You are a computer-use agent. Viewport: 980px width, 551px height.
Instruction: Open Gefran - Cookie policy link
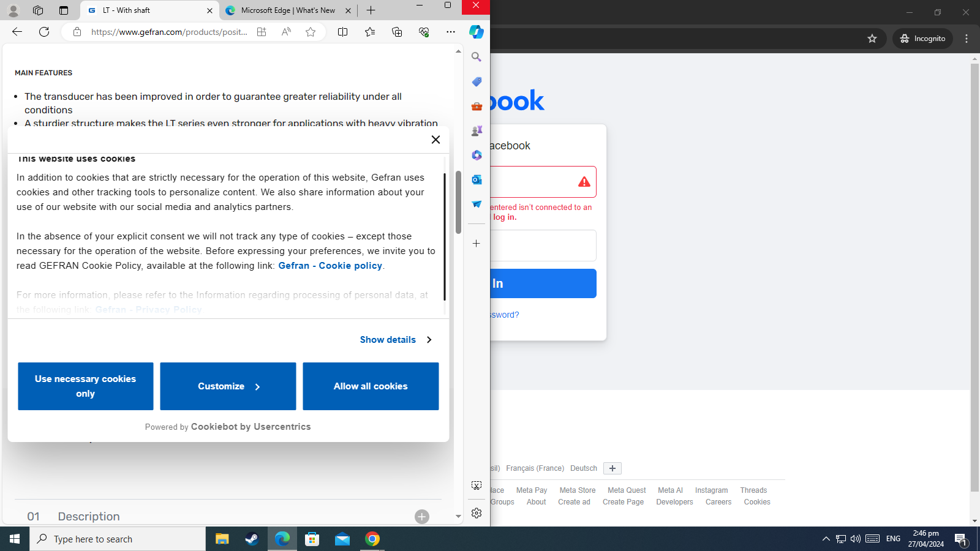coord(330,266)
